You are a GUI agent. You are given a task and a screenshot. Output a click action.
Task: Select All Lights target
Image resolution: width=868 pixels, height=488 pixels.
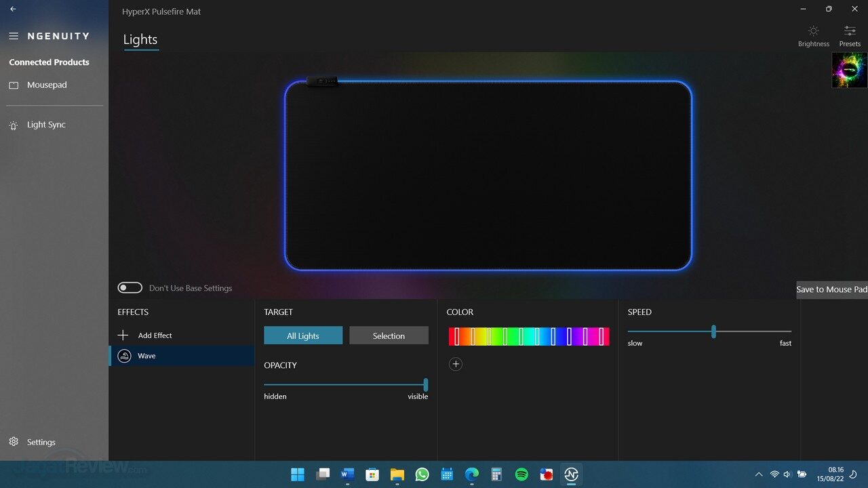[303, 335]
